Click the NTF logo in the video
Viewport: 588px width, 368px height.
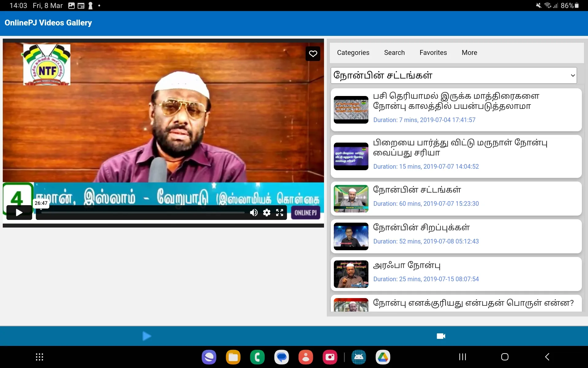coord(47,65)
